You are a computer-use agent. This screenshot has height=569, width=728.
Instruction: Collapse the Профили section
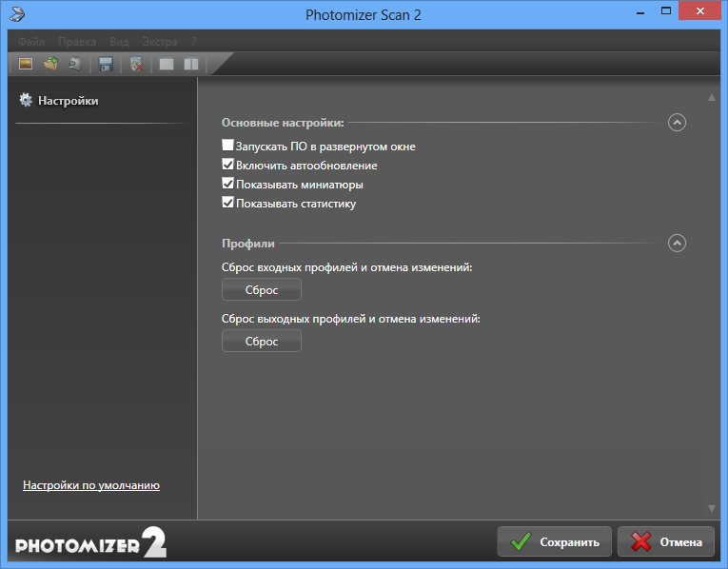click(677, 244)
